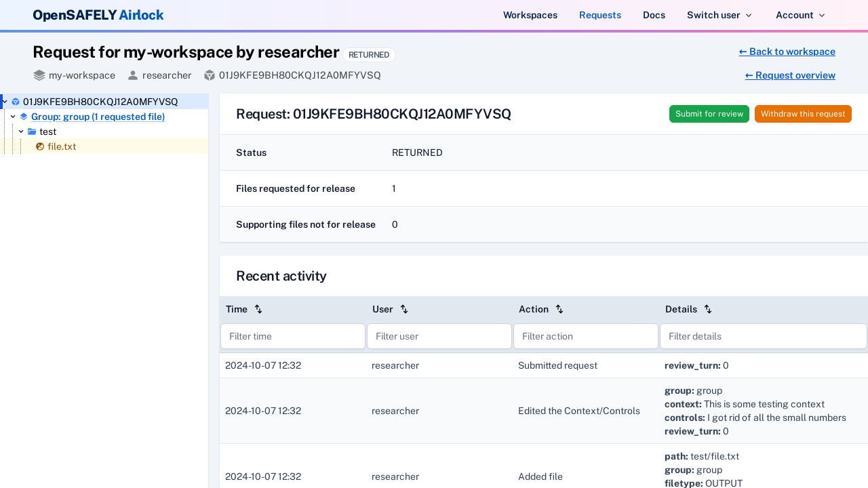868x488 pixels.
Task: Switch to the Workspaces menu item
Action: 530,15
